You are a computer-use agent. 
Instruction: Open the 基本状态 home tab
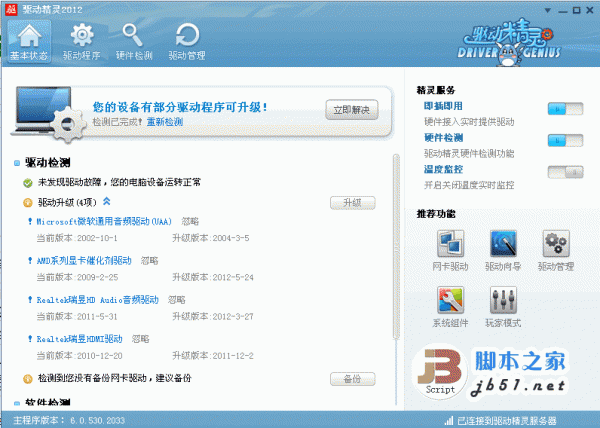tap(29, 42)
